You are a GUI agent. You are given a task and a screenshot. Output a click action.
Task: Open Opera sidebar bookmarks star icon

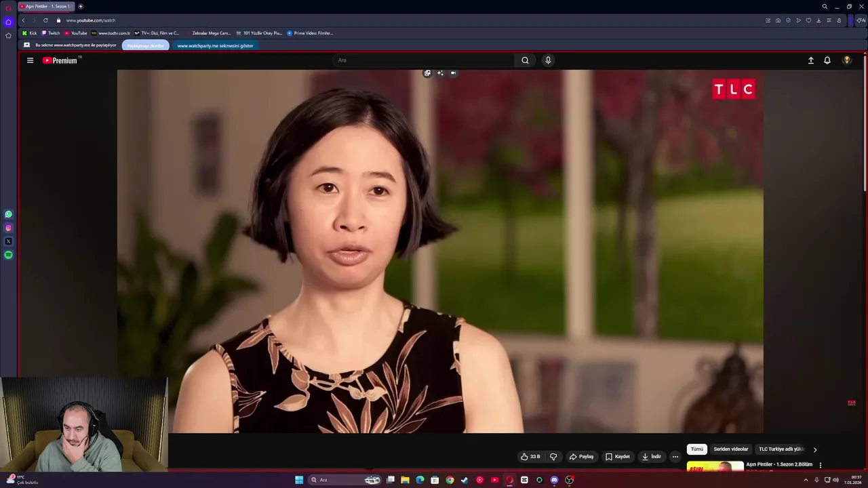tap(8, 35)
